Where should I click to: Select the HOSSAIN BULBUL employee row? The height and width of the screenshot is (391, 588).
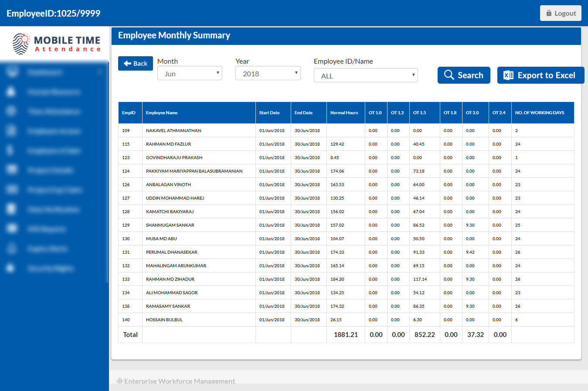click(x=164, y=320)
